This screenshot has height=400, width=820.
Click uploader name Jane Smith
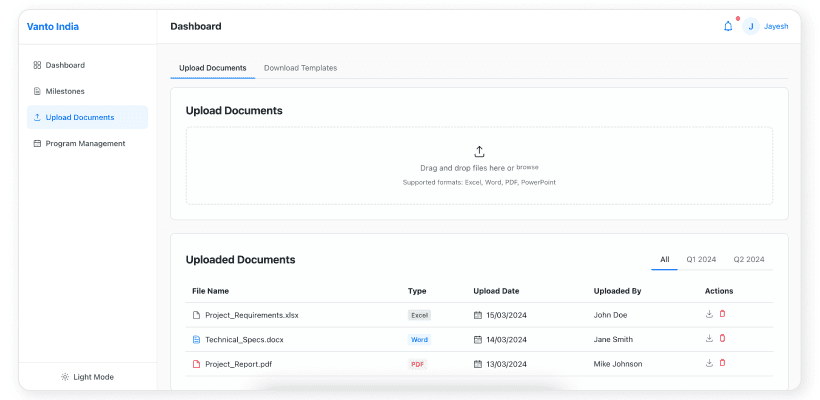tap(613, 339)
